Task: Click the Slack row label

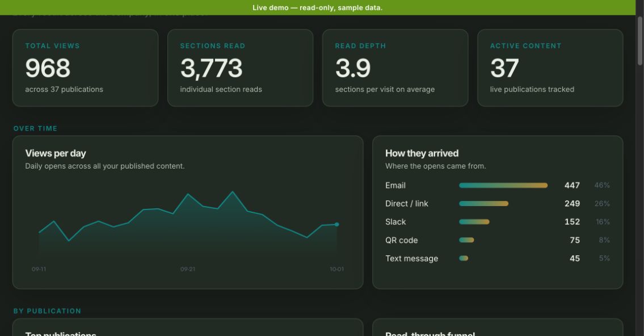Action: click(x=395, y=222)
